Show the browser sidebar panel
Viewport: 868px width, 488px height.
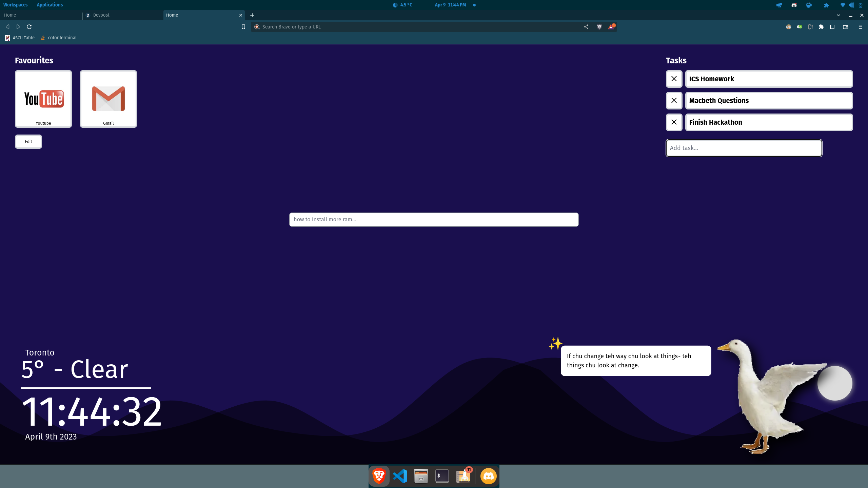(832, 27)
